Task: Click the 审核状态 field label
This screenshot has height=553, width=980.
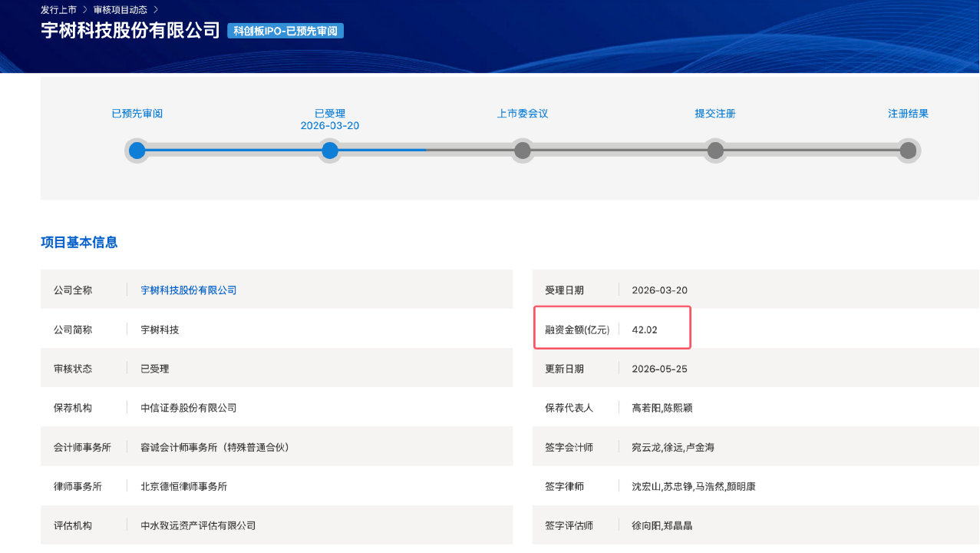Action: [x=73, y=369]
